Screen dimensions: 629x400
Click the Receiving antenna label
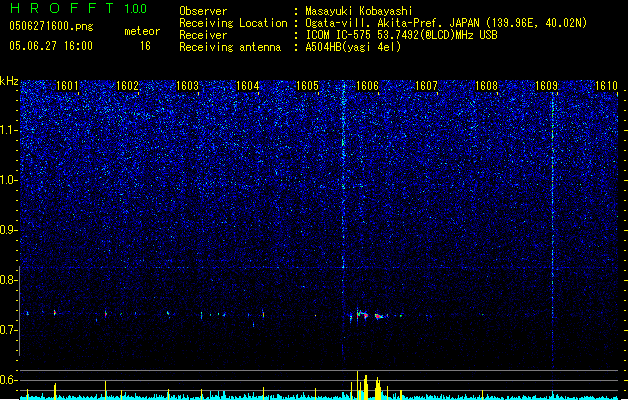pos(230,47)
